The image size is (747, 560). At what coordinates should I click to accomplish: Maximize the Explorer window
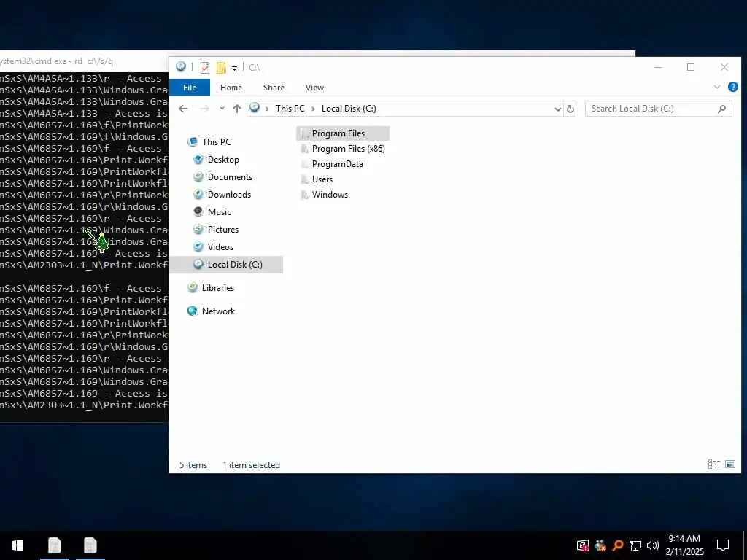tap(691, 67)
